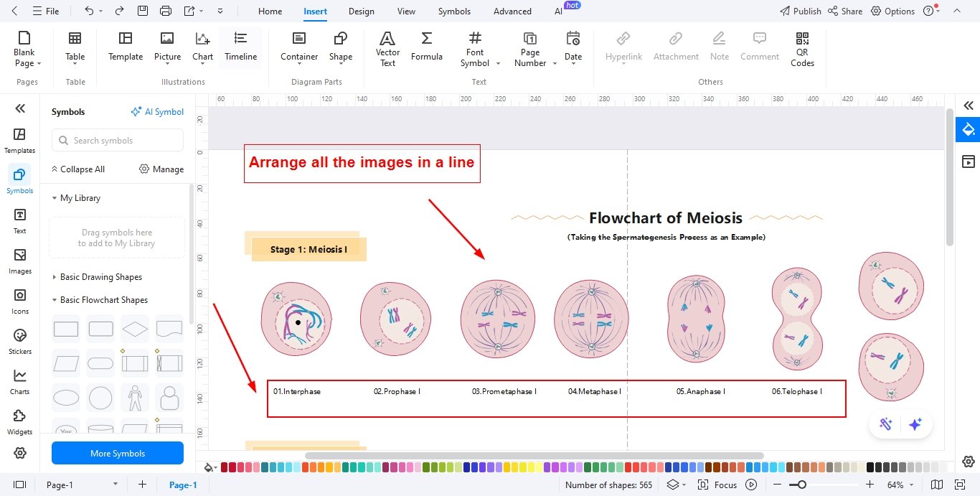Click Collapse All in symbols panel

[77, 169]
